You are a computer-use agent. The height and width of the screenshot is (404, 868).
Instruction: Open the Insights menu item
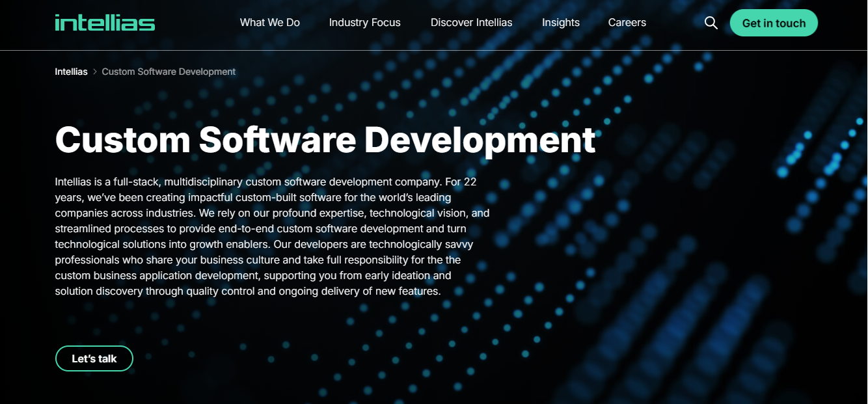pyautogui.click(x=560, y=23)
